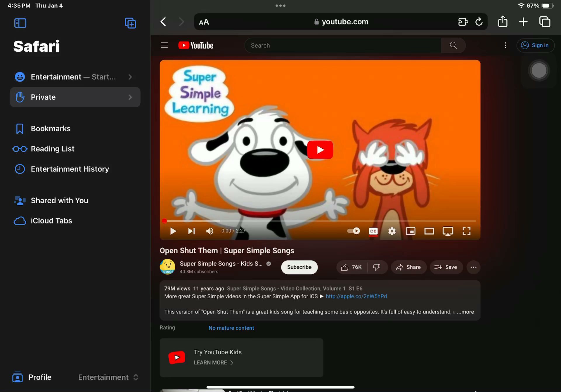Open the apple.co description link
This screenshot has height=392, width=561.
[x=356, y=296]
